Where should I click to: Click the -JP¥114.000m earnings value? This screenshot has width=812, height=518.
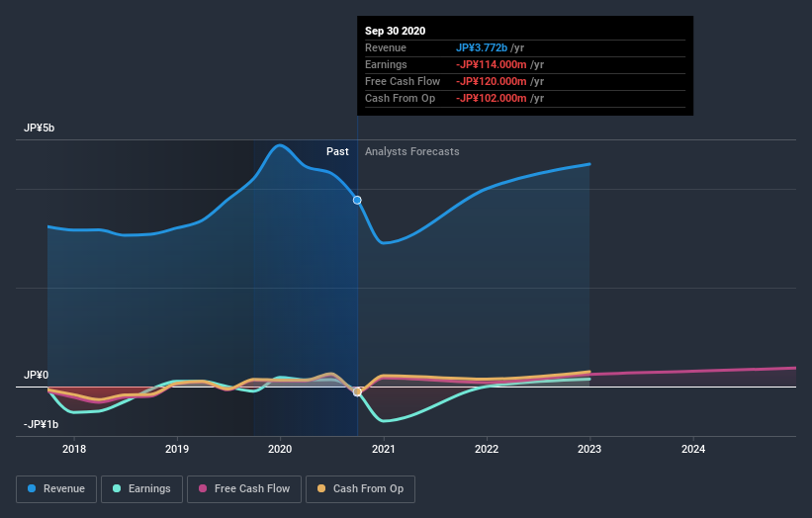492,64
